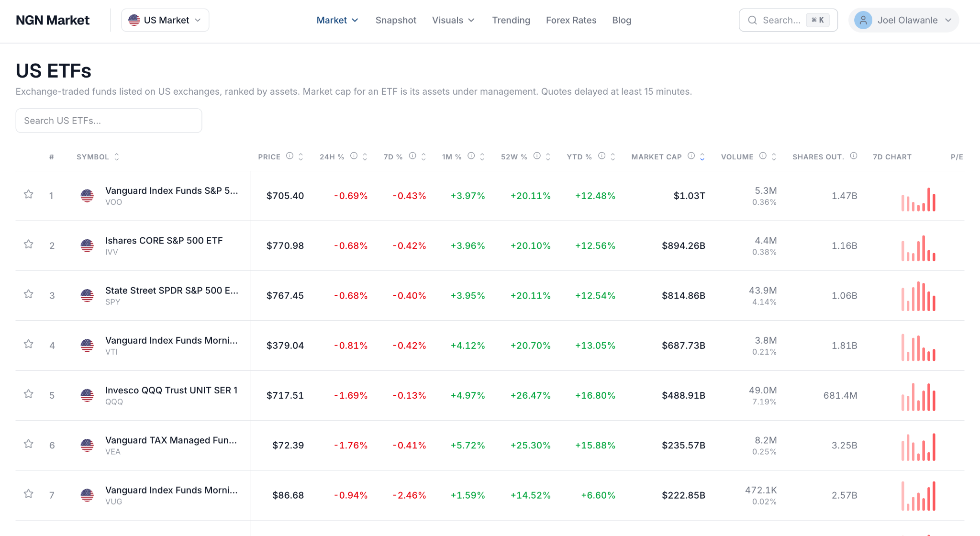Viewport: 980px width, 536px height.
Task: Click the $717.51 price value
Action: pyautogui.click(x=285, y=395)
